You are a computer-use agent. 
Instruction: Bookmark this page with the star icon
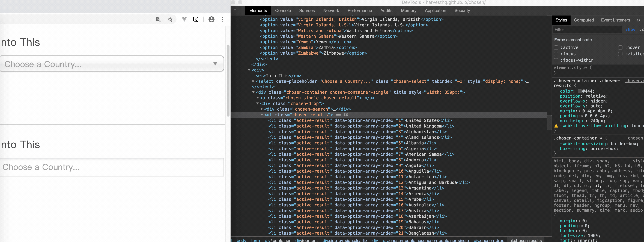[170, 19]
